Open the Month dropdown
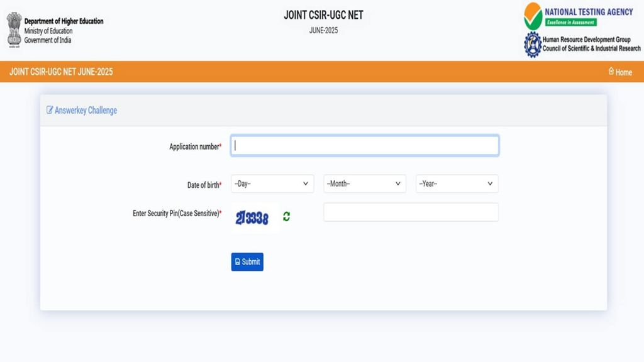Viewport: 644px width, 362px height. point(365,184)
